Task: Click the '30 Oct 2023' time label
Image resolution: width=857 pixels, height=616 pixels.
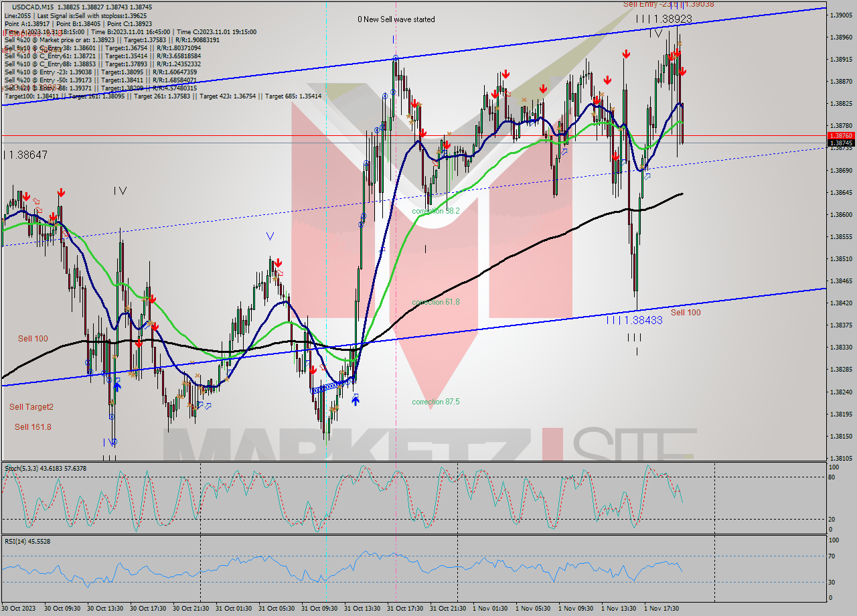Action: [19, 609]
